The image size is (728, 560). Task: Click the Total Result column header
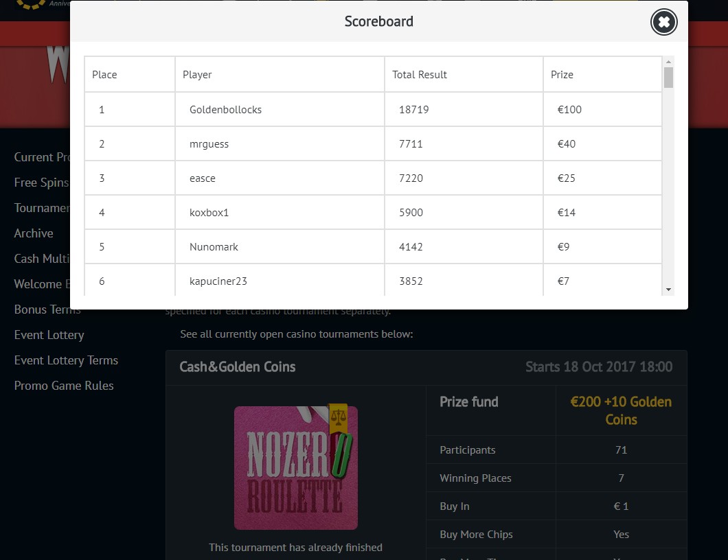click(x=420, y=75)
